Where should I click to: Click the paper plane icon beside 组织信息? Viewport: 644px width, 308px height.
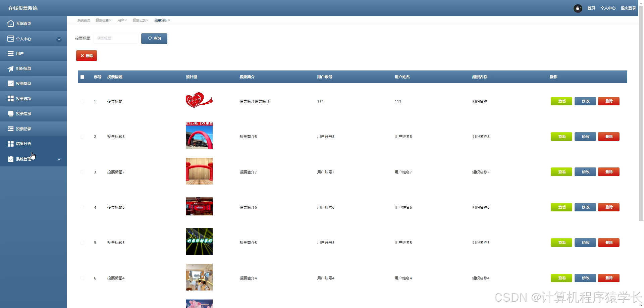(x=11, y=68)
